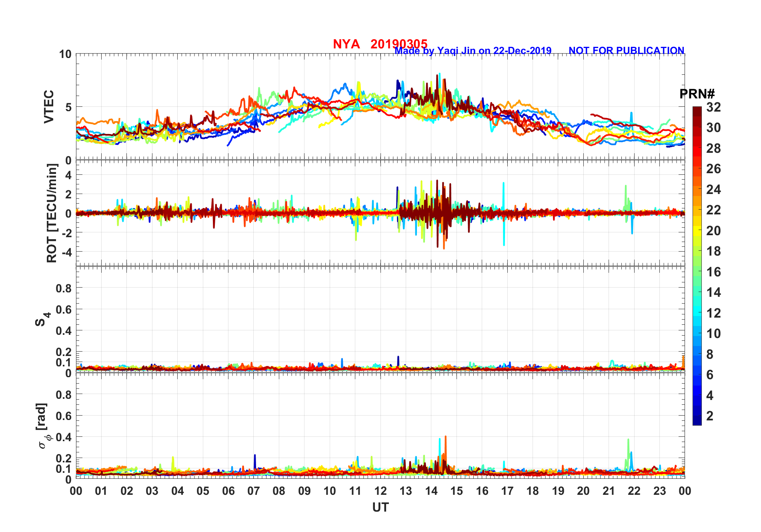
Task: Click the '03' tick on the UT axis
Action: coord(152,491)
